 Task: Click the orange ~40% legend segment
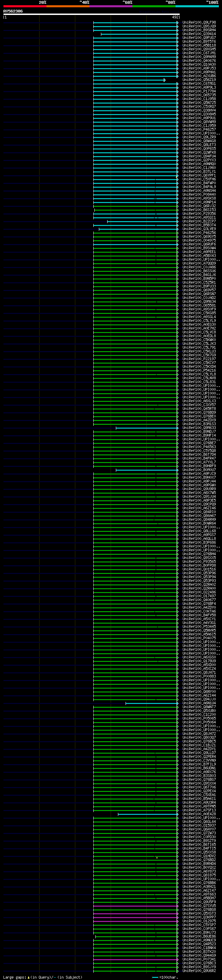click(68, 7)
